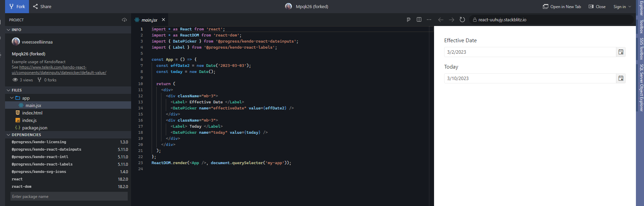Image resolution: width=644 pixels, height=206 pixels.
Task: Collapse the app folder
Action: (12, 98)
